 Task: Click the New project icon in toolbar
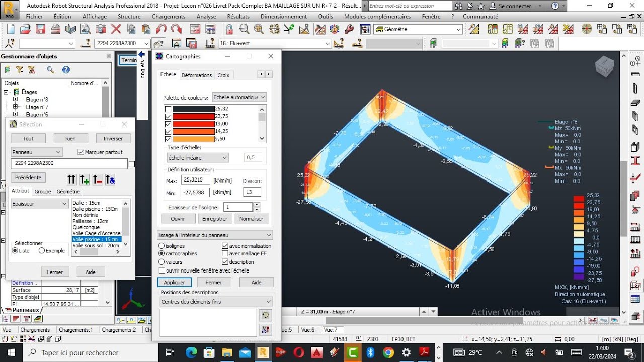point(11,29)
